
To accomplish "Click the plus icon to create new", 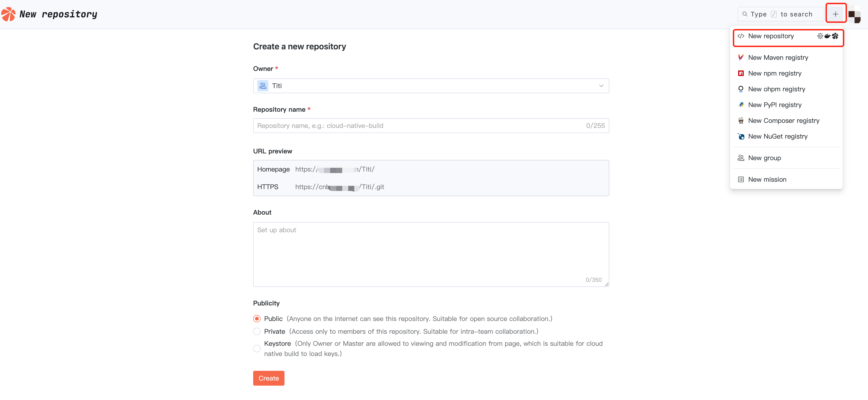I will point(835,14).
